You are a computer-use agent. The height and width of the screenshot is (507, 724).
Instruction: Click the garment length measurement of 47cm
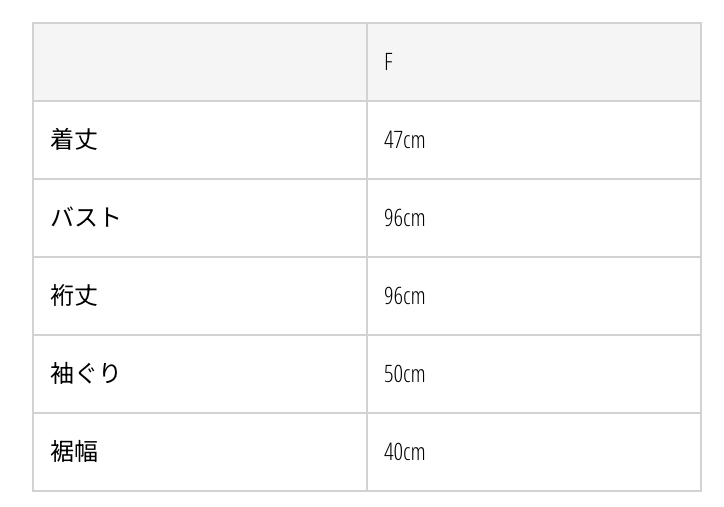[404, 140]
